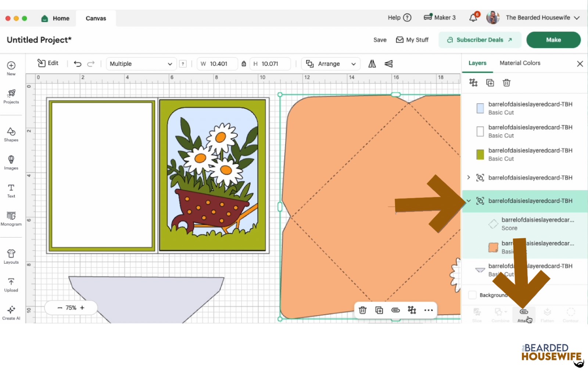
Task: Click the icon right of the flip tool
Action: [x=388, y=64]
